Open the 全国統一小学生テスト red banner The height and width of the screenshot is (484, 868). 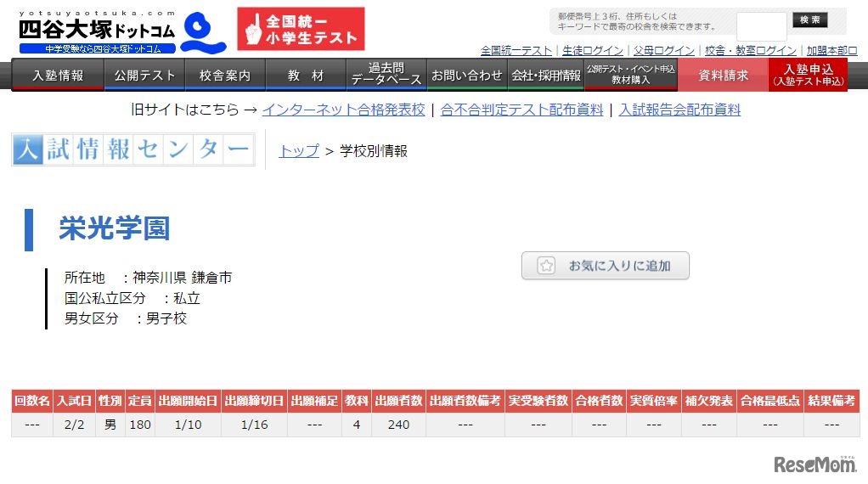point(301,29)
